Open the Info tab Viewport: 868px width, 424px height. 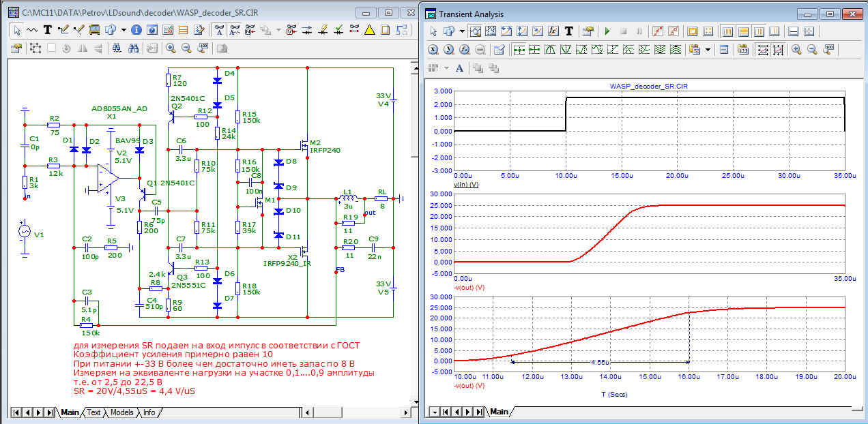(x=148, y=412)
